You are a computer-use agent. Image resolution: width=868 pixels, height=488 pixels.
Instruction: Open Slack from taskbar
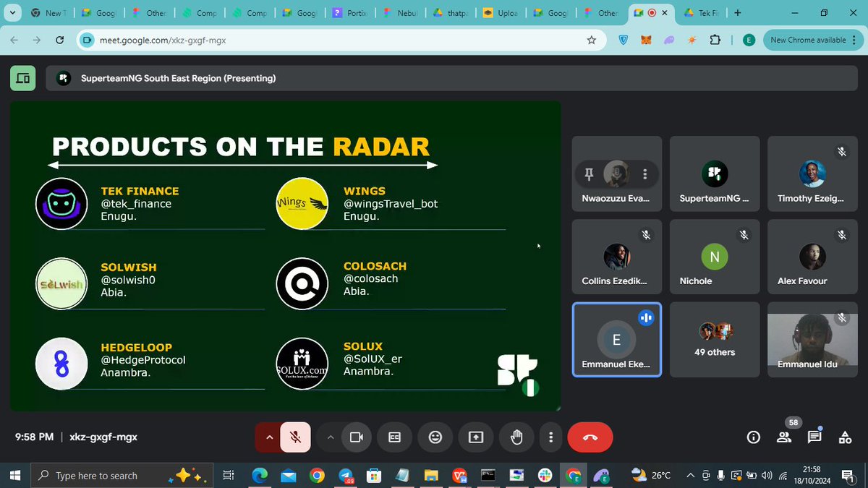pyautogui.click(x=544, y=476)
